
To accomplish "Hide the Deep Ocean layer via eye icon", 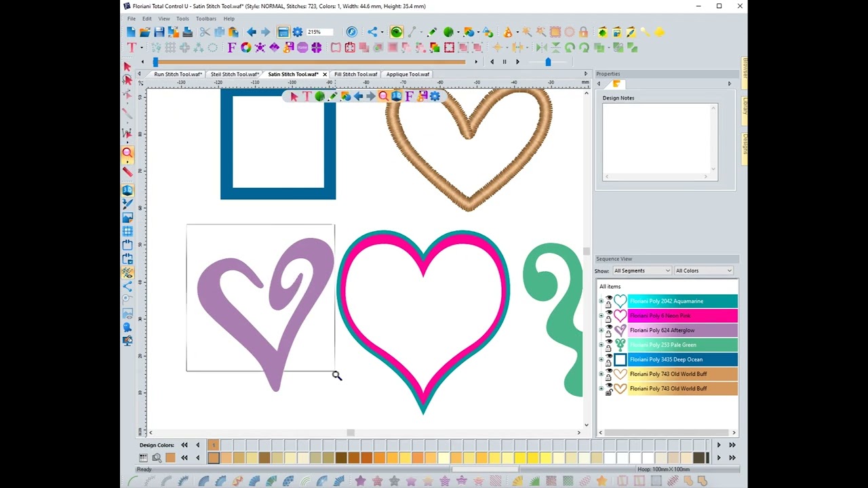I will [x=609, y=356].
